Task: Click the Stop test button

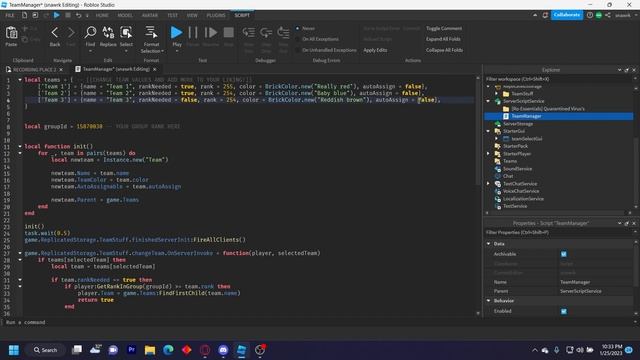Action: [229, 33]
